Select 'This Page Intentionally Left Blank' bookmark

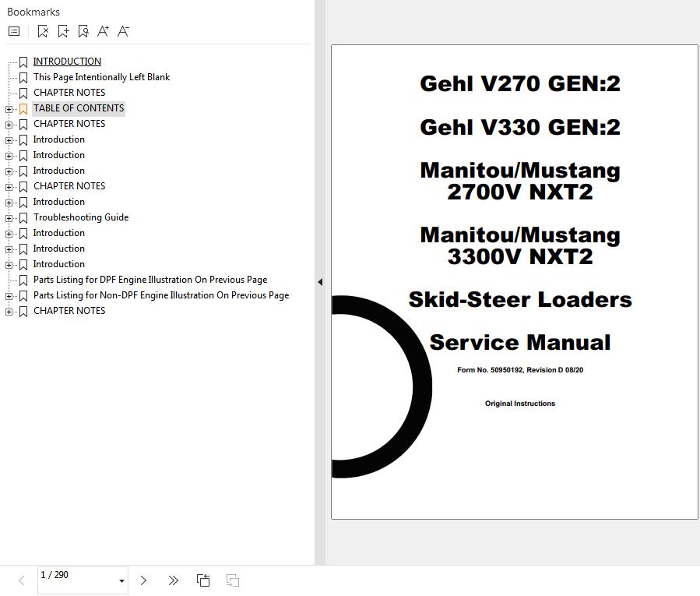tap(101, 77)
